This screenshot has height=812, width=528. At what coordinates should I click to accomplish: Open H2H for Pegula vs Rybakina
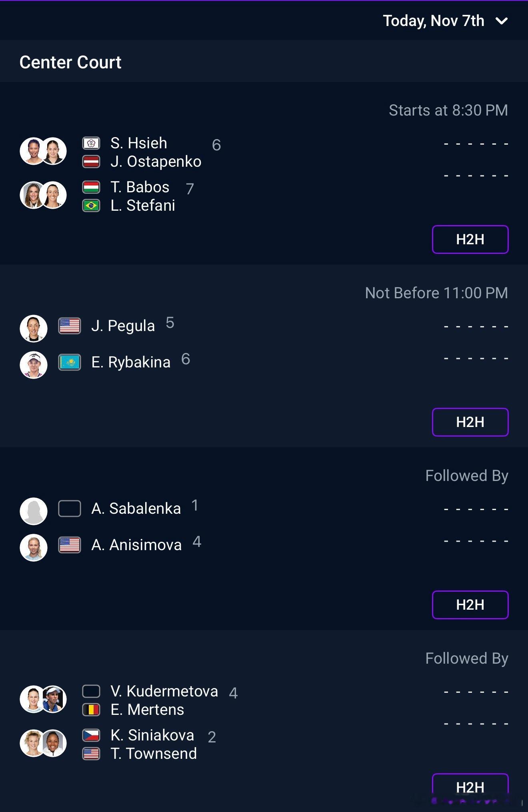point(470,422)
